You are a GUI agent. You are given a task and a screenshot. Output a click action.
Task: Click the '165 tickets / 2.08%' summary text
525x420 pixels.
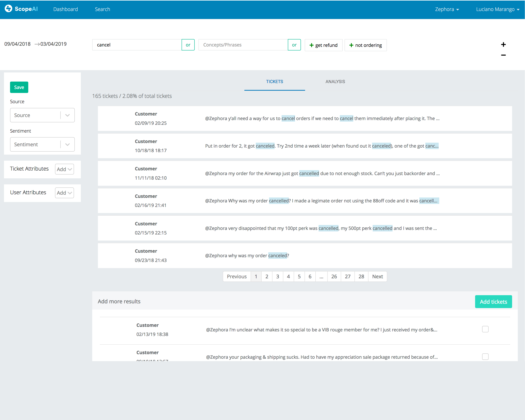click(x=132, y=96)
